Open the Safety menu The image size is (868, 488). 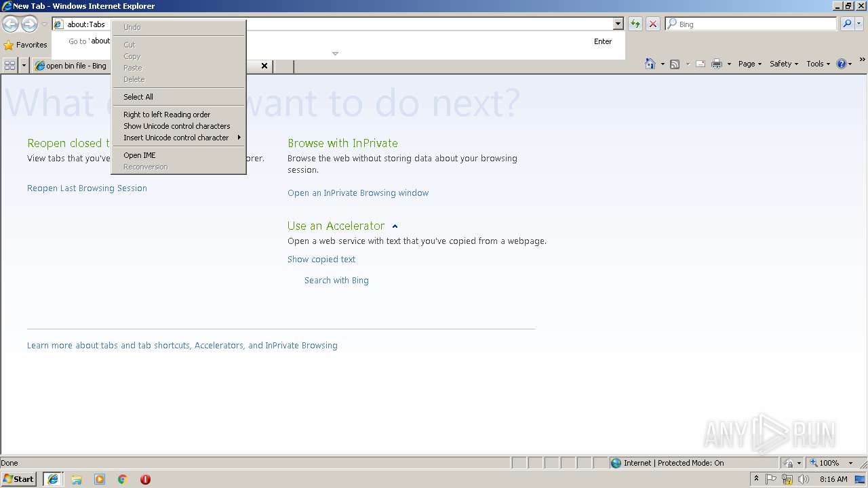tap(784, 64)
